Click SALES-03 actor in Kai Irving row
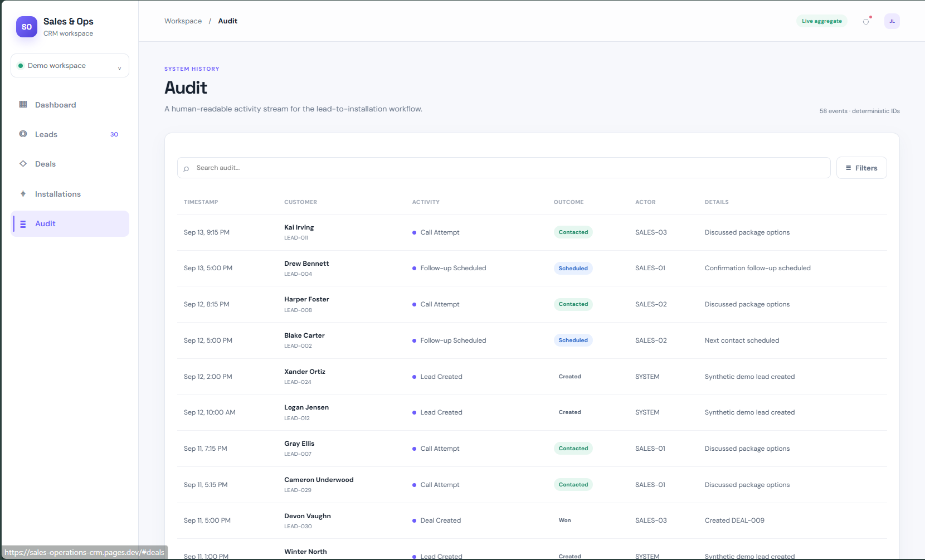Image resolution: width=925 pixels, height=560 pixels. point(651,232)
